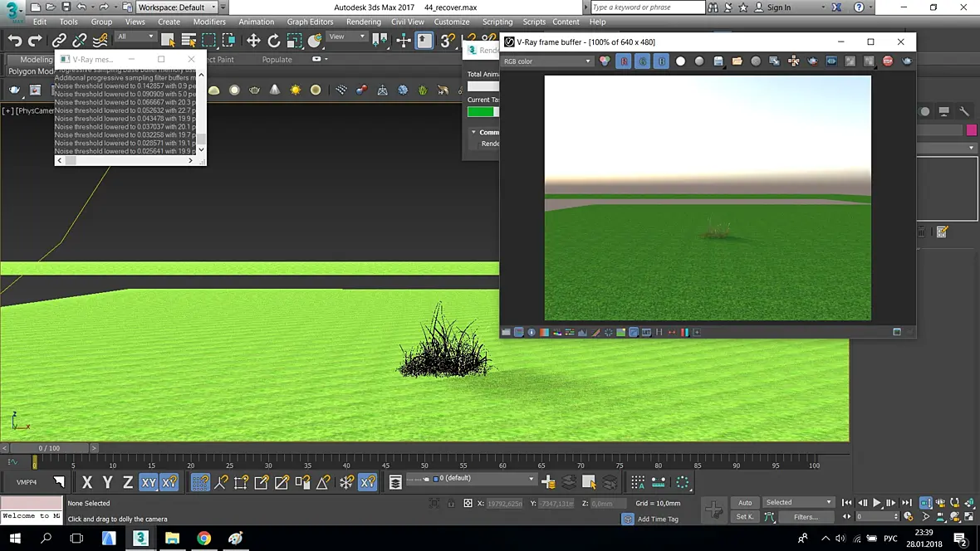980x551 pixels.
Task: Click the 0 / 100 time slider
Action: tap(49, 449)
